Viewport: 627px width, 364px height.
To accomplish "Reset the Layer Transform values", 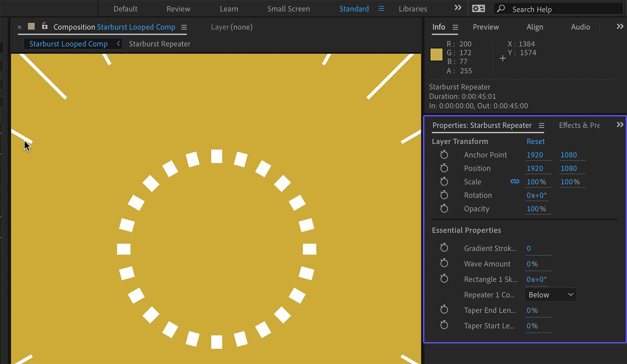I will pos(535,141).
